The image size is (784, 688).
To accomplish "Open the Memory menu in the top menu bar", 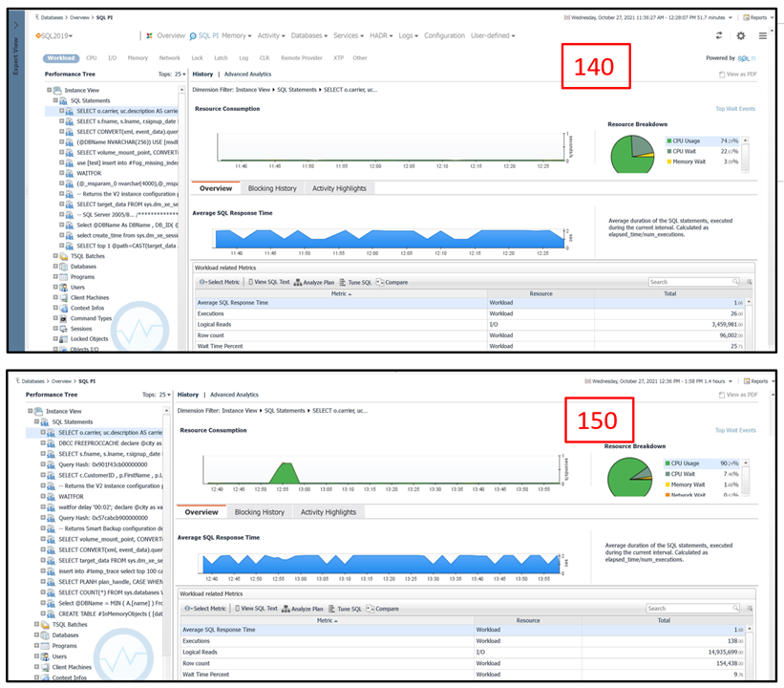I will [236, 35].
